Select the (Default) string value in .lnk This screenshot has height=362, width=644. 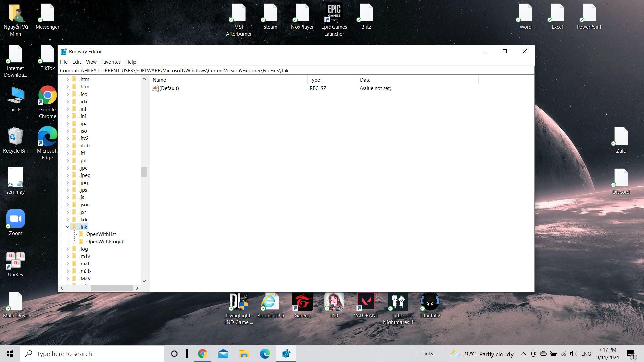tap(169, 88)
